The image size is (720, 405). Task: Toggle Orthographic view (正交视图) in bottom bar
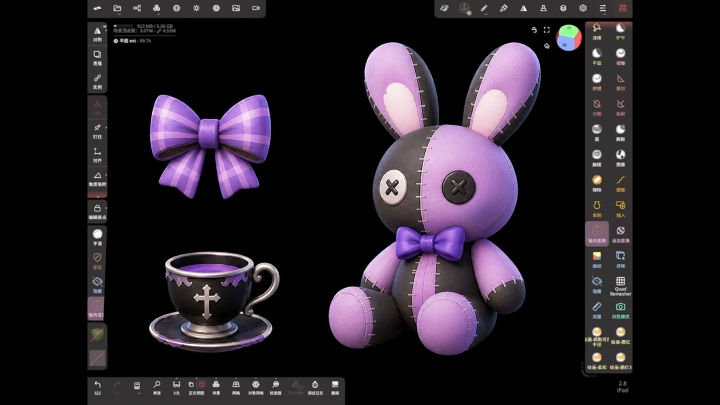[197, 387]
